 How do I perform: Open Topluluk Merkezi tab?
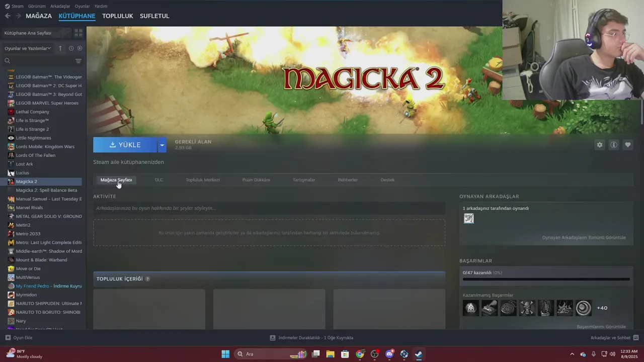pyautogui.click(x=203, y=179)
